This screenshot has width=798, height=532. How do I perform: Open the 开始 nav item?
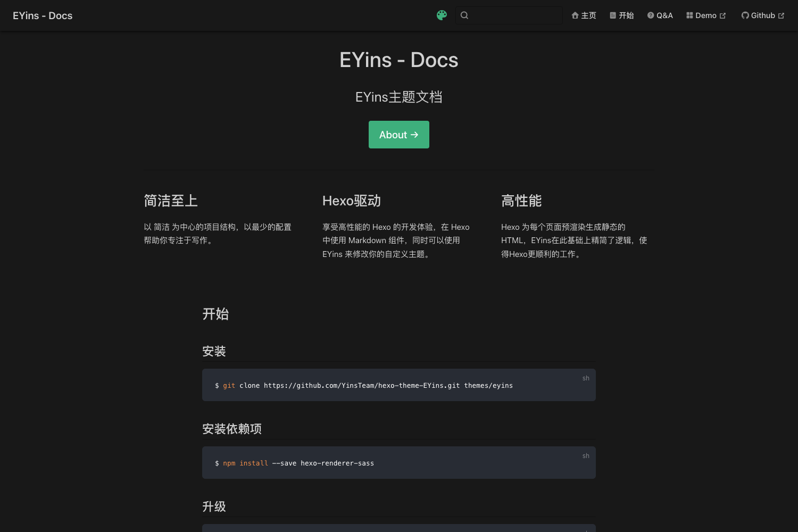point(621,15)
